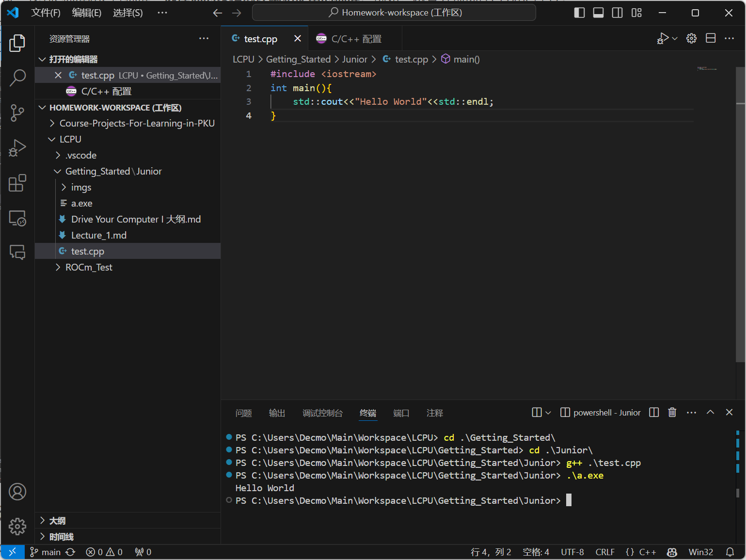Toggle the primary side bar visibility

(x=579, y=13)
